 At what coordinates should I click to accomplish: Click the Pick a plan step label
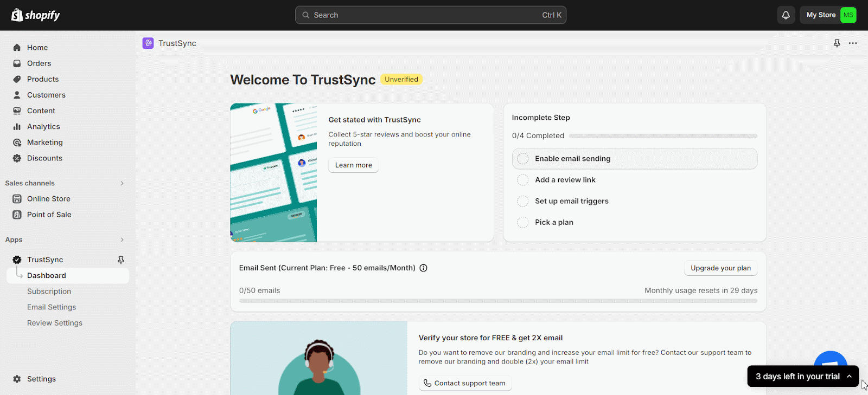(x=554, y=222)
